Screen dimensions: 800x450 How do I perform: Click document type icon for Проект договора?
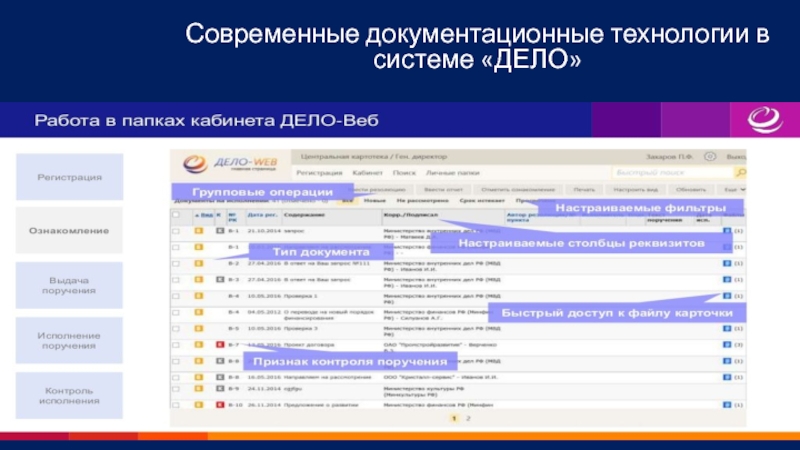tap(198, 345)
